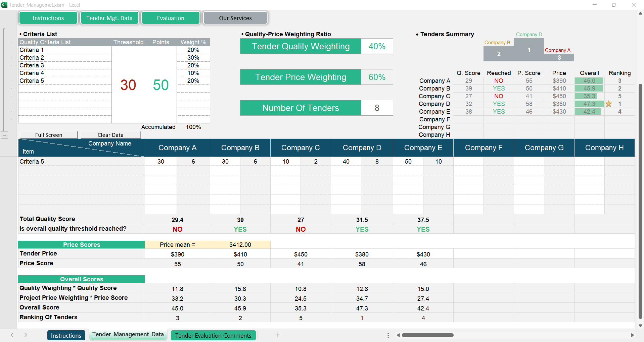Click the vertical scrollbar down arrow
644x342 pixels.
coord(640,326)
